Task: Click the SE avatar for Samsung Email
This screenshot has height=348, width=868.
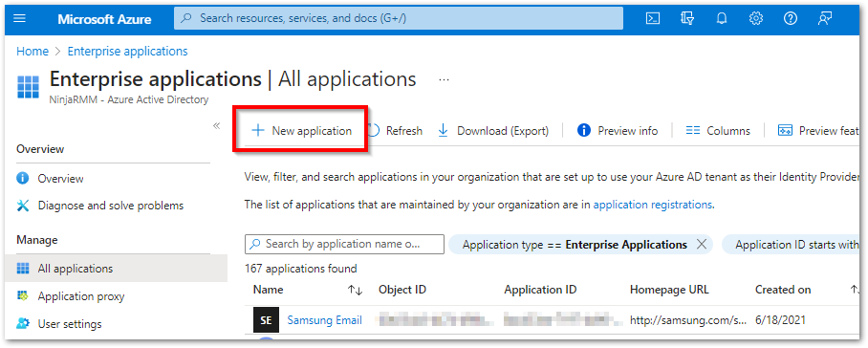Action: tap(266, 320)
